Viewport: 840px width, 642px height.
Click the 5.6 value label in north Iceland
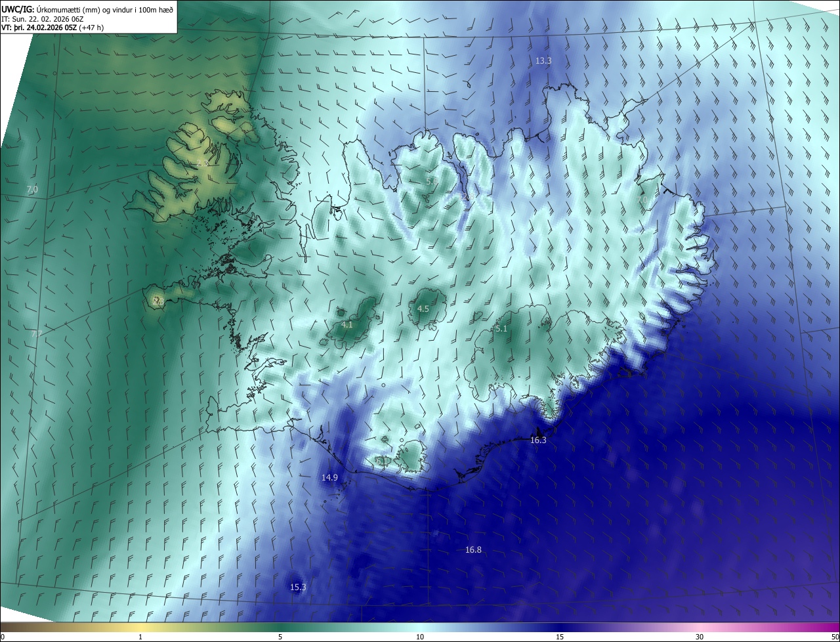(431, 181)
